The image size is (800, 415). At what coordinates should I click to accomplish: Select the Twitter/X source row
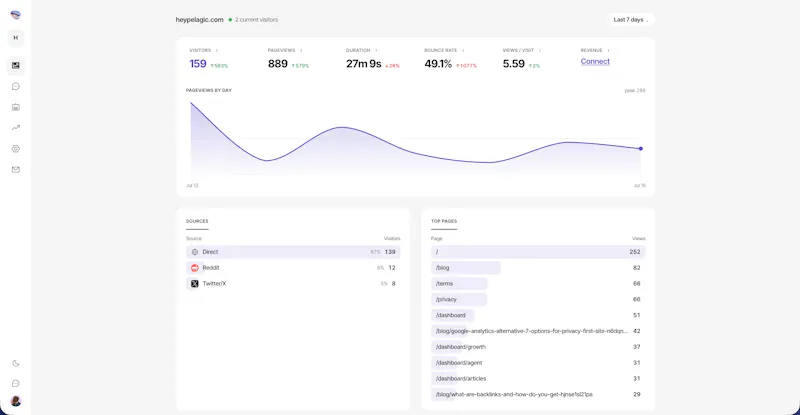pyautogui.click(x=293, y=283)
